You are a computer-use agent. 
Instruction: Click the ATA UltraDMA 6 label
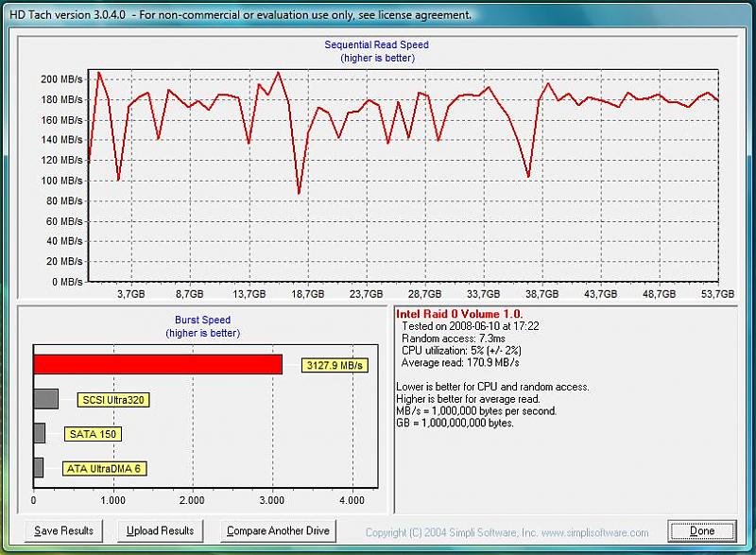[104, 469]
